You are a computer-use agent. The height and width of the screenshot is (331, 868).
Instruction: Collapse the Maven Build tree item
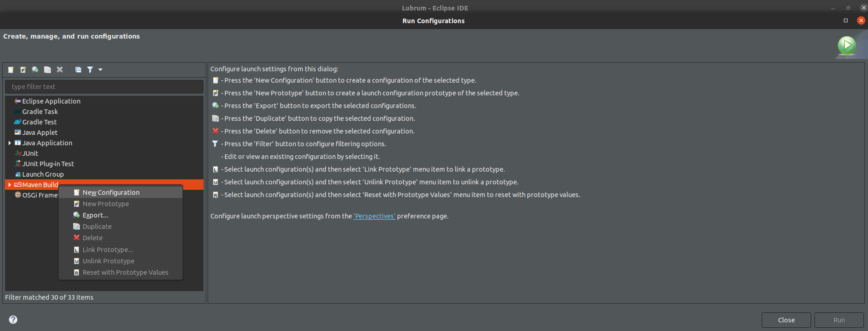pos(10,184)
